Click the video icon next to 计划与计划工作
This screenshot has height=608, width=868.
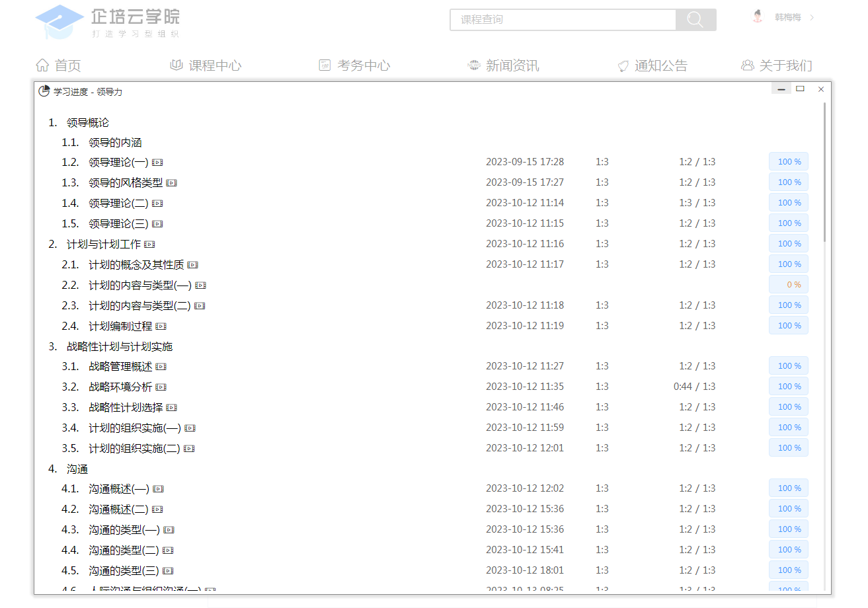coord(149,245)
